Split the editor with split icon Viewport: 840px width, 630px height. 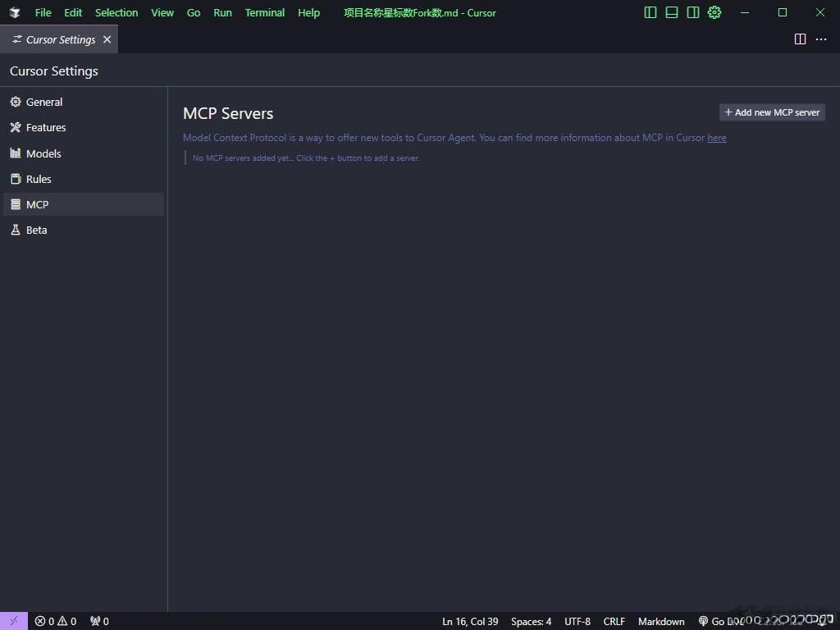pyautogui.click(x=800, y=39)
